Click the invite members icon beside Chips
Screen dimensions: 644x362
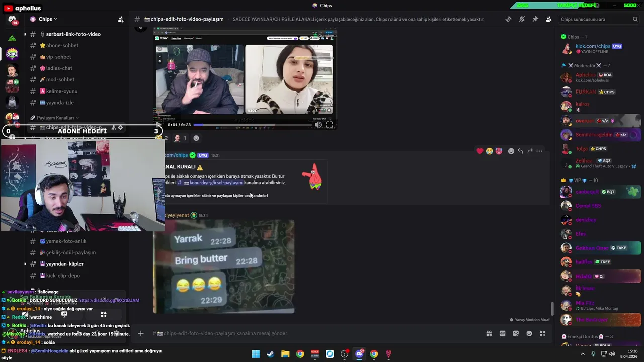pyautogui.click(x=121, y=19)
